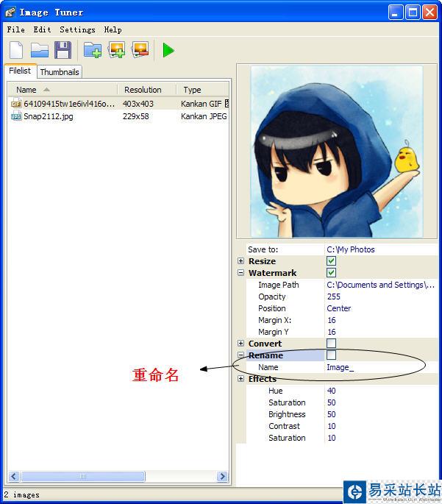Edit last Saturation value 10
This screenshot has height=504, width=442.
381,438
